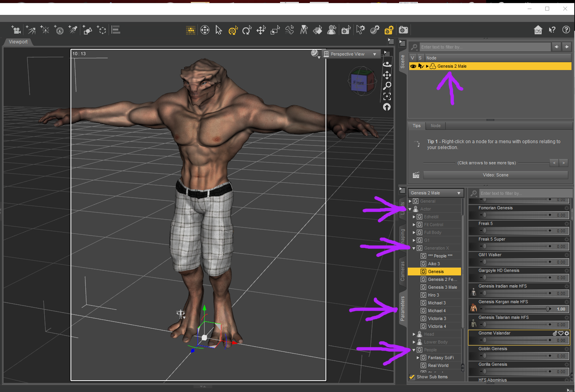The image size is (575, 392).
Task: Click the Node column header
Action: click(498, 58)
